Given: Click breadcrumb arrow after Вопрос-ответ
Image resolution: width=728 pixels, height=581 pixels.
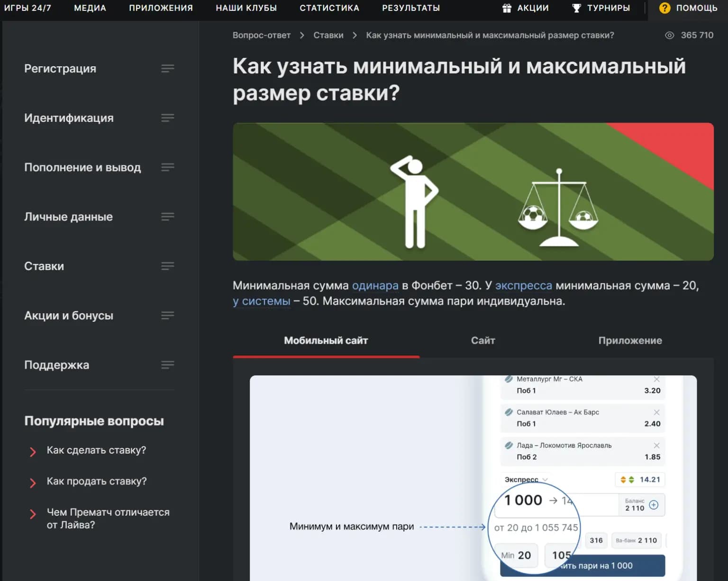Looking at the screenshot, I should 302,35.
